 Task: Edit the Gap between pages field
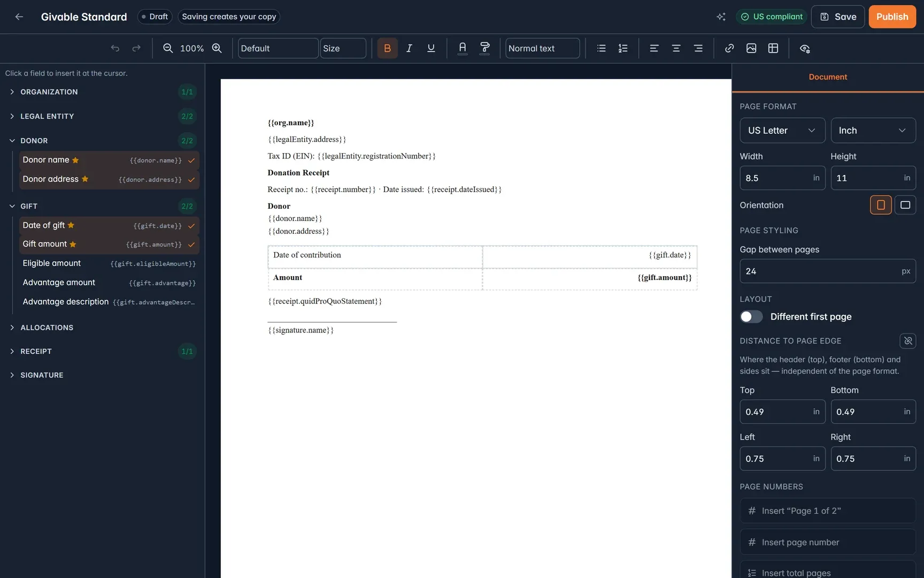click(828, 271)
